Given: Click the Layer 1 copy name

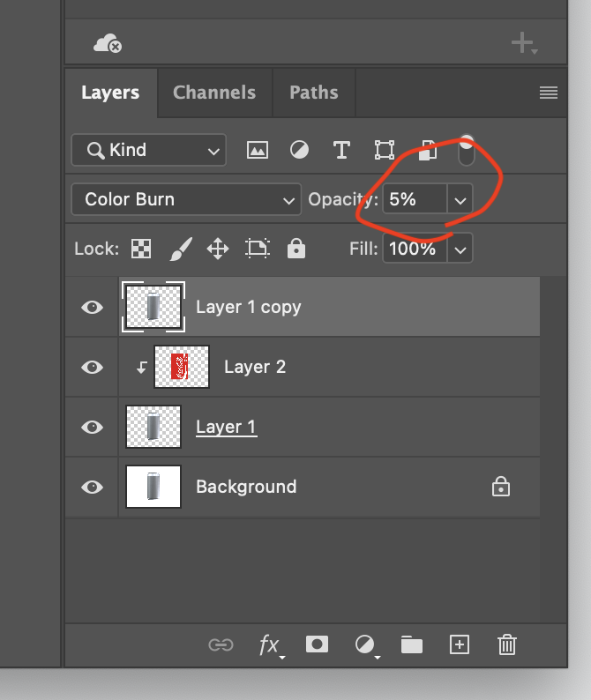Looking at the screenshot, I should pyautogui.click(x=249, y=308).
